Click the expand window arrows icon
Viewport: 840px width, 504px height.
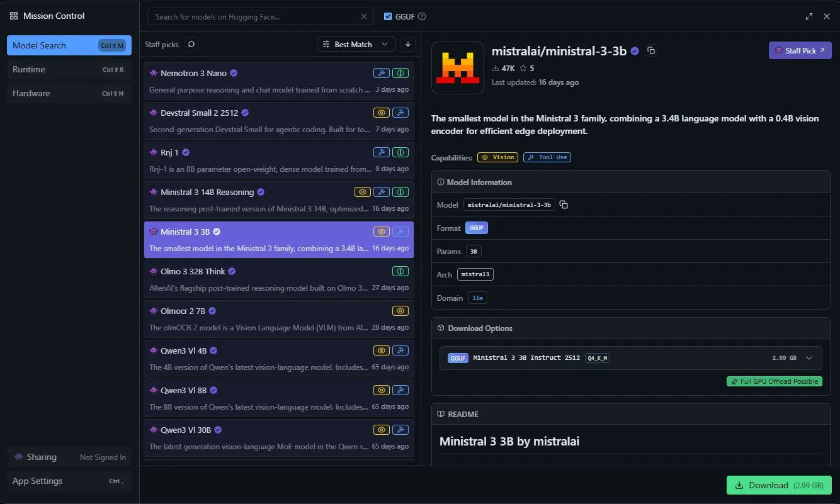coord(809,17)
